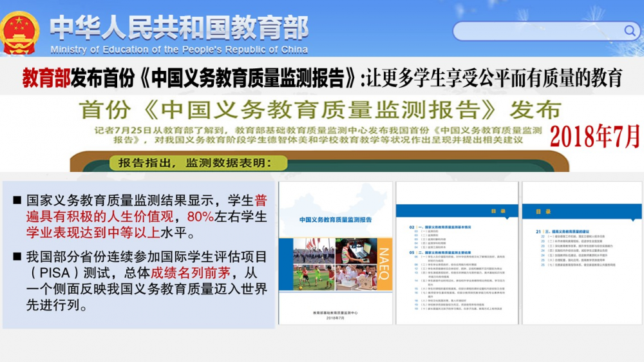Click the magnifier search icon
The image size is (644, 362).
629,30
